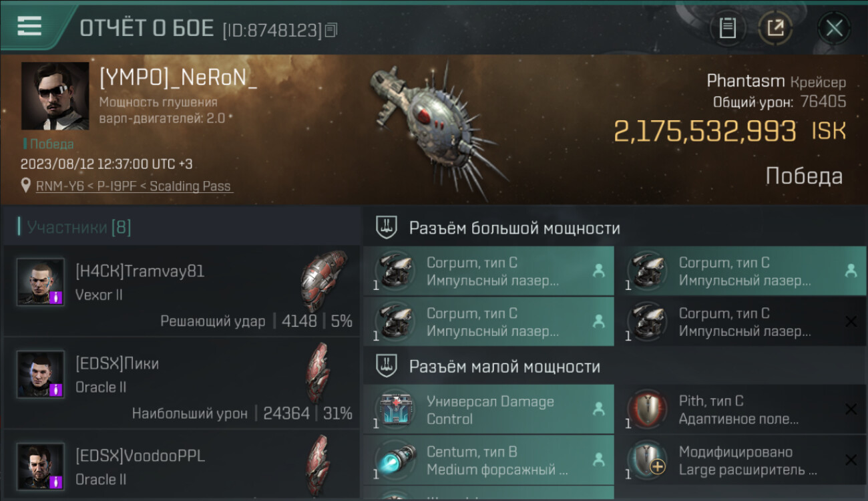The height and width of the screenshot is (501, 868).
Task: Open Пики pilot portrait
Action: pyautogui.click(x=41, y=375)
